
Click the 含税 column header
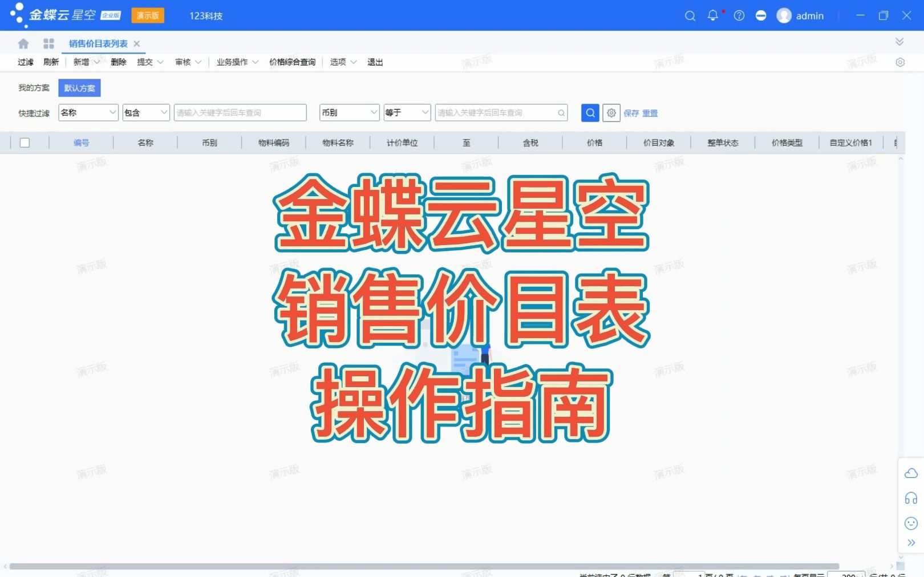click(530, 143)
